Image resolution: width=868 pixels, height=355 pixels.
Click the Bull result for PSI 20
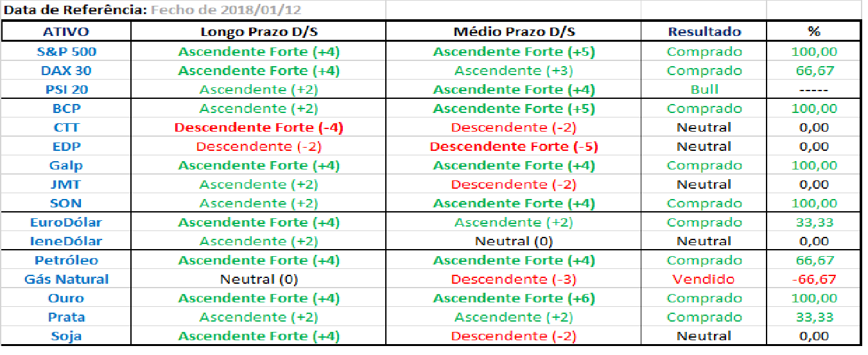point(704,90)
